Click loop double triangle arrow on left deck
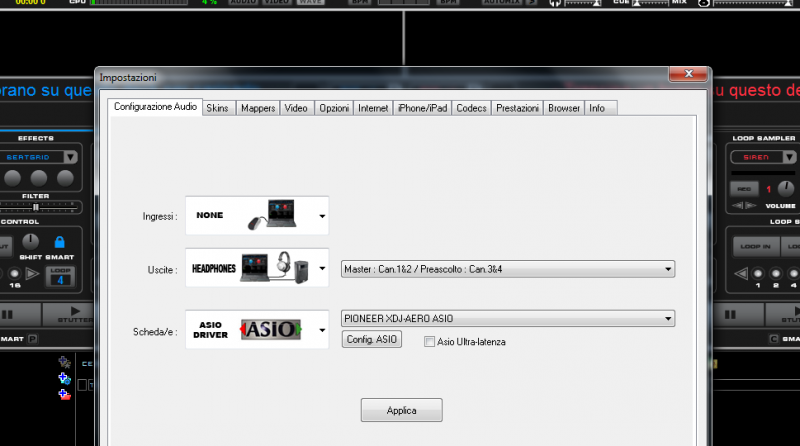This screenshot has height=446, width=800. click(x=33, y=274)
